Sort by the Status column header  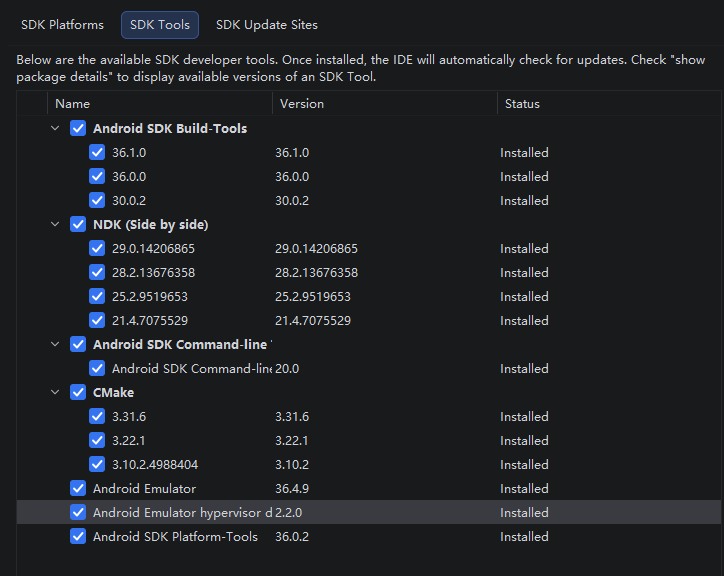609,103
